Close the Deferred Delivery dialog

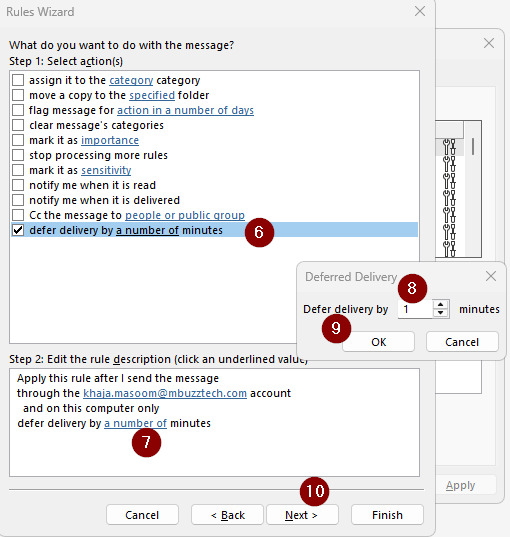(x=491, y=276)
